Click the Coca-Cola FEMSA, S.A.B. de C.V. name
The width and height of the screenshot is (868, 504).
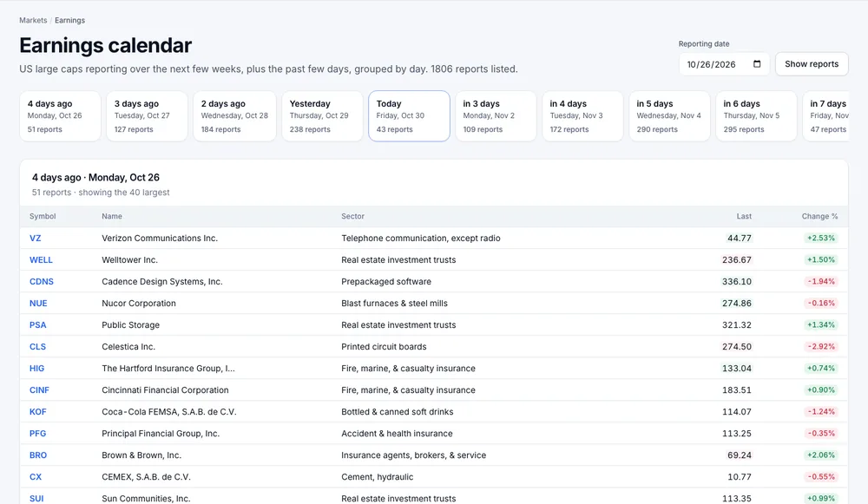point(169,411)
